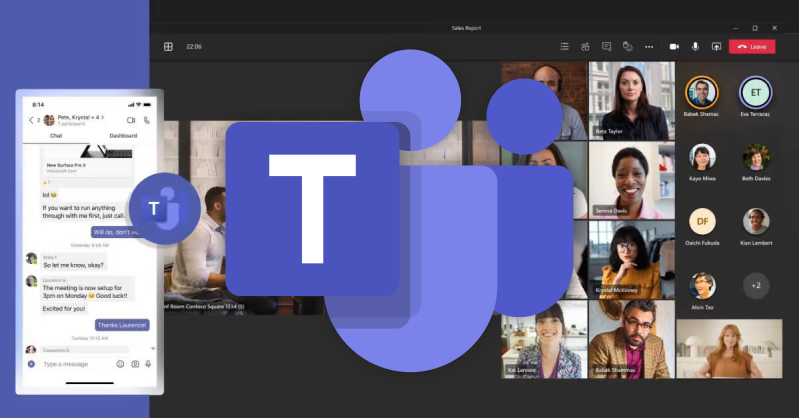
Task: Click Serena Davis's video tile
Action: coord(632,180)
